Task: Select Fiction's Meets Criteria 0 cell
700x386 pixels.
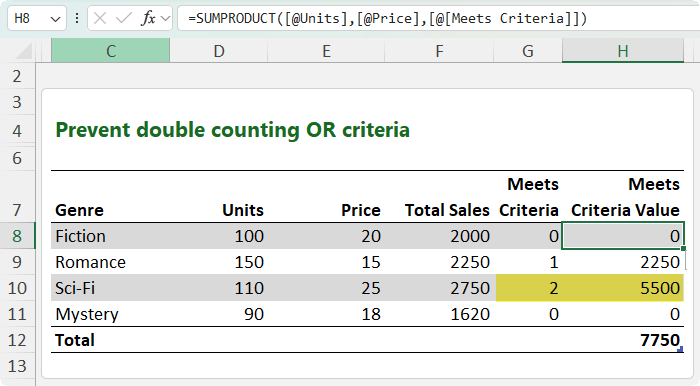Action: click(529, 236)
